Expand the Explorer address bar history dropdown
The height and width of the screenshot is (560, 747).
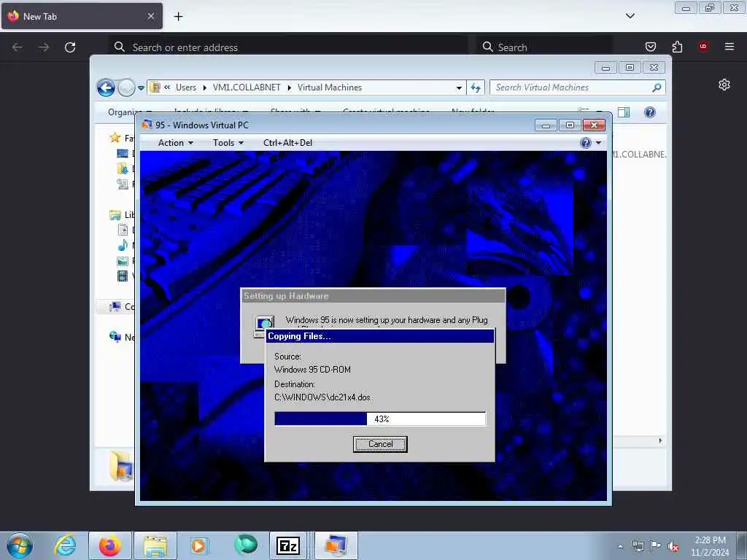[x=459, y=88]
